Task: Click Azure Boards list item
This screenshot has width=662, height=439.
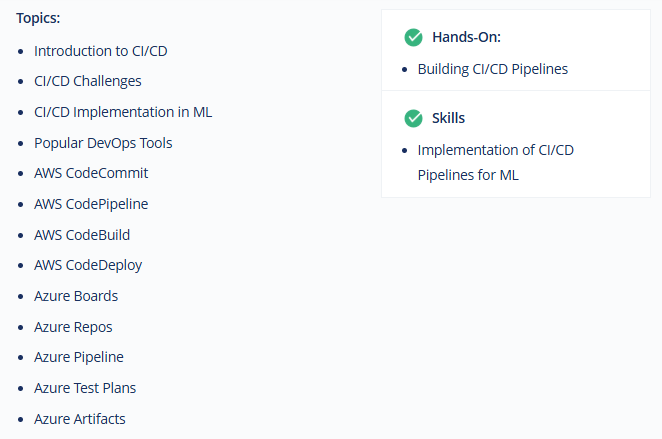Action: click(76, 296)
